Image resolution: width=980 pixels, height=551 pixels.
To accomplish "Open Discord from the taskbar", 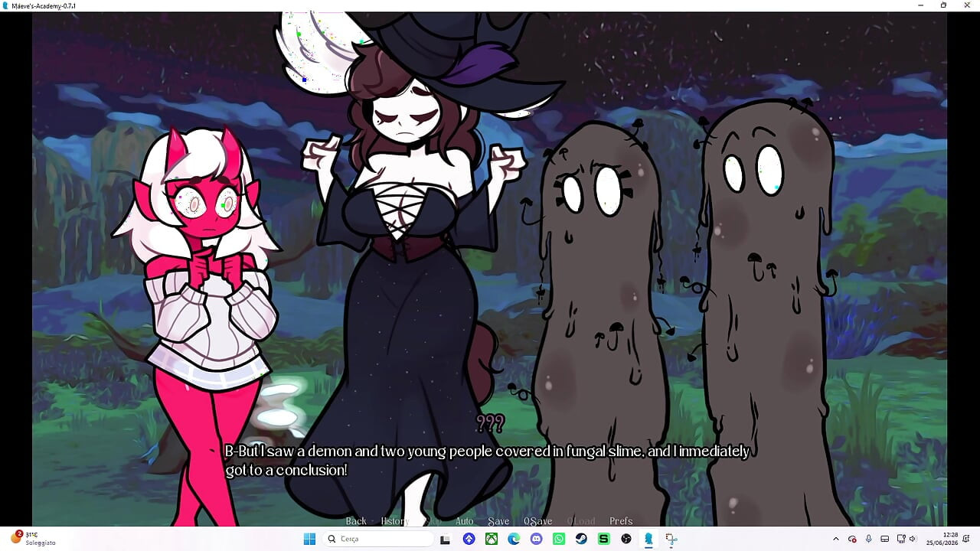I will 536,539.
